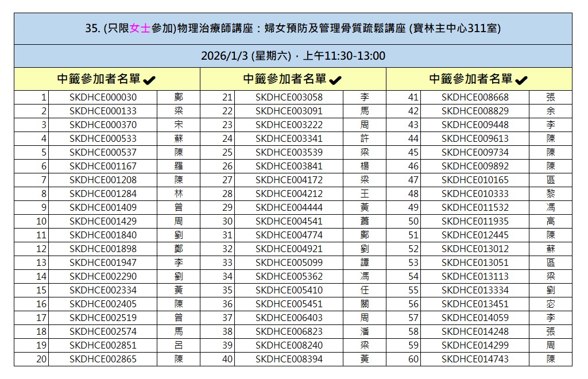Click the surname 潘 in row 38

coord(365,331)
